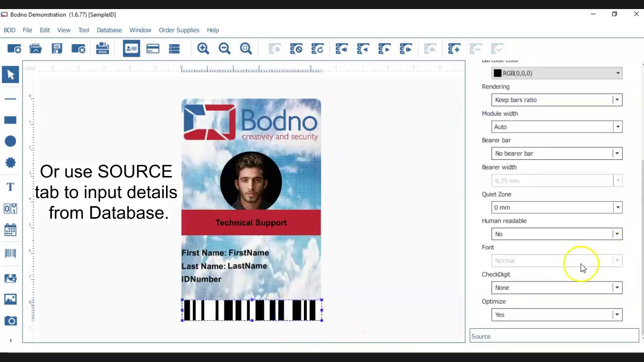Viewport: 644px width, 362px height.
Task: Select the Bodno logo on the card
Action: point(251,122)
